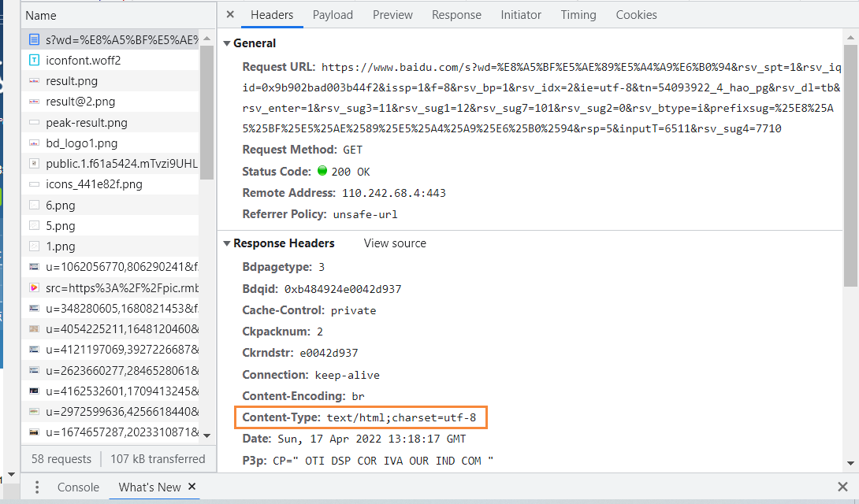Click the icon beside icons_441e82f.png
The image size is (859, 504).
point(34,184)
